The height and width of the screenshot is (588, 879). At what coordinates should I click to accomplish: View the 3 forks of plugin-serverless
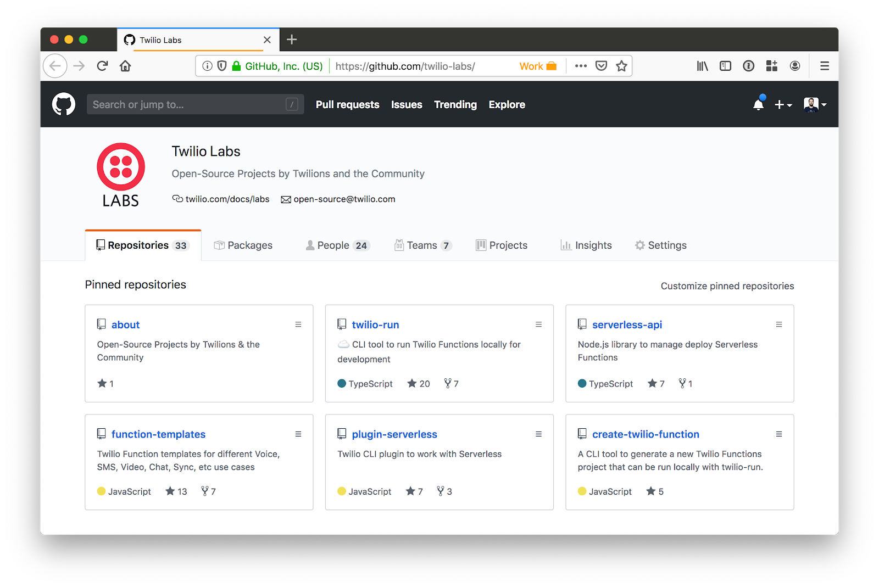click(x=444, y=491)
